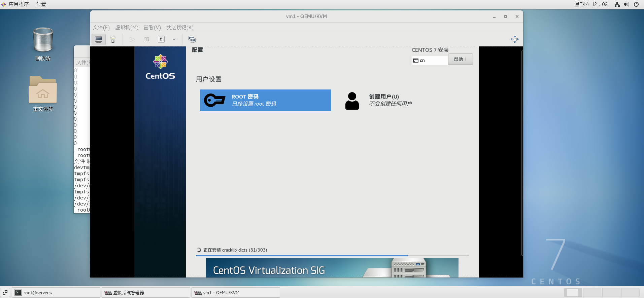Viewport: 644px width, 298px height.
Task: Open the snapshots manager icon
Action: (192, 39)
